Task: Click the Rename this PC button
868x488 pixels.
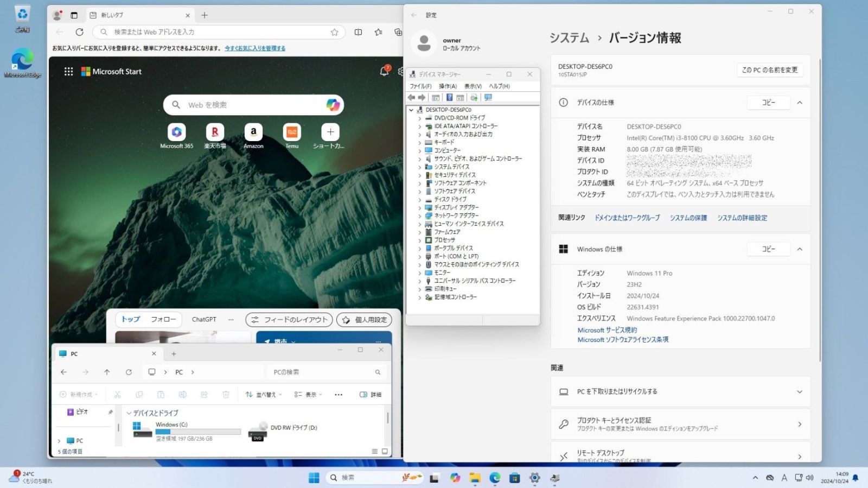Action: click(x=770, y=70)
